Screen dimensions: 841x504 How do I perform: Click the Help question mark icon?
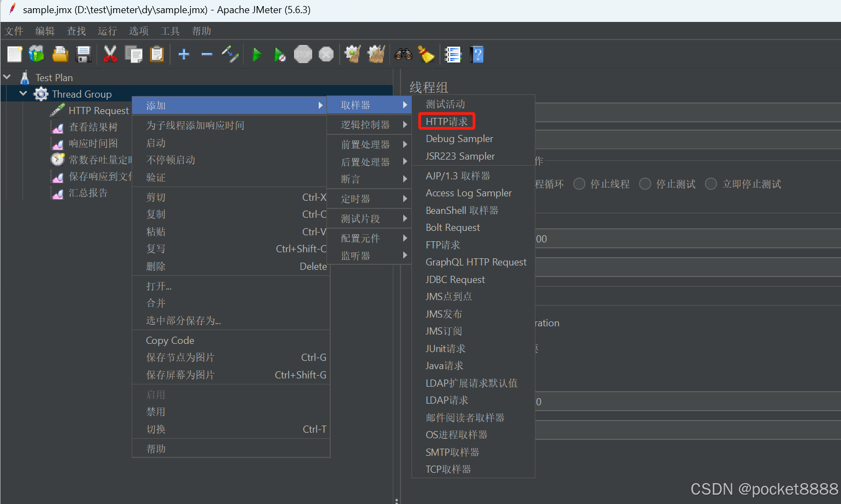pyautogui.click(x=477, y=54)
